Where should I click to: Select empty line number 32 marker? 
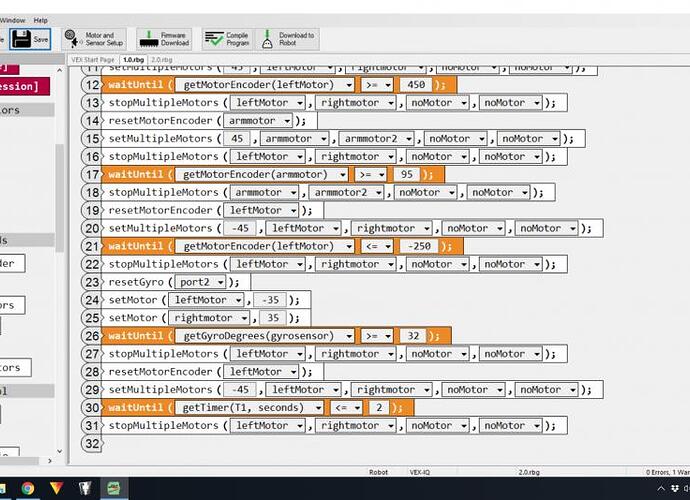[92, 444]
